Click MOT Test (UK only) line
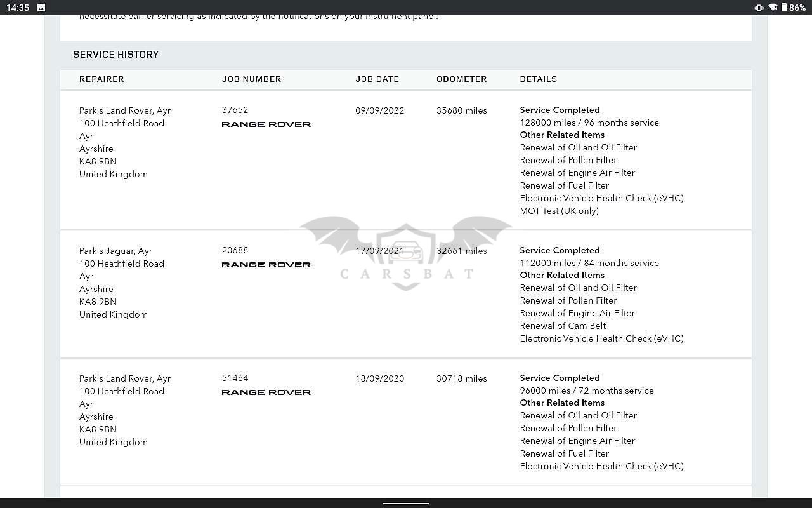The width and height of the screenshot is (812, 508). click(560, 211)
